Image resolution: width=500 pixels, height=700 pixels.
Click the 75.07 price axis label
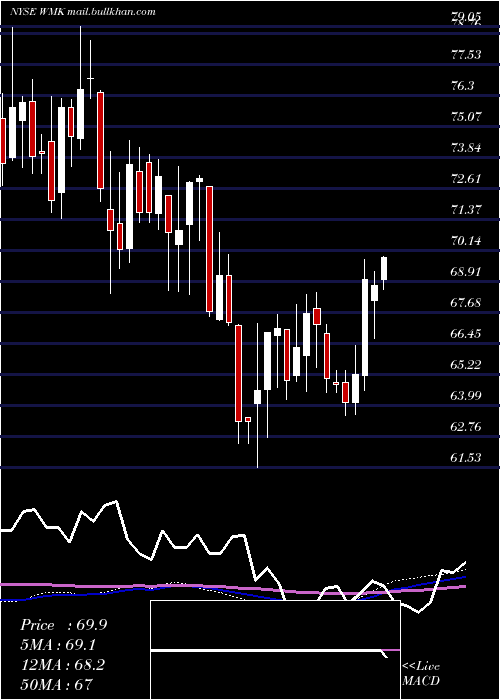coord(466,117)
